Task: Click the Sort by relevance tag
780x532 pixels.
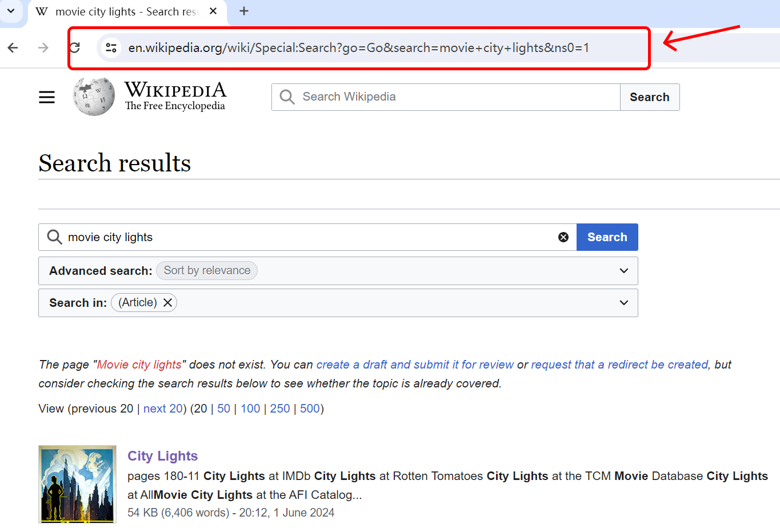Action: coord(207,270)
